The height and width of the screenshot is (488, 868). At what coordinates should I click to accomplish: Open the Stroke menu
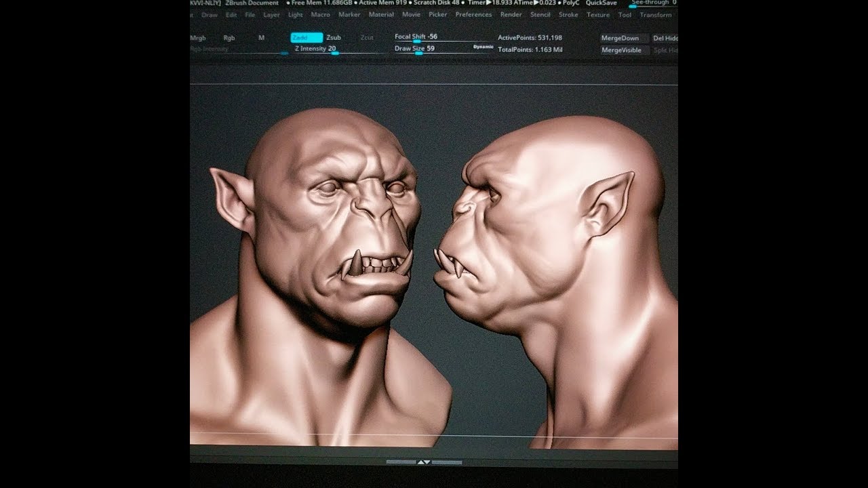pyautogui.click(x=568, y=15)
